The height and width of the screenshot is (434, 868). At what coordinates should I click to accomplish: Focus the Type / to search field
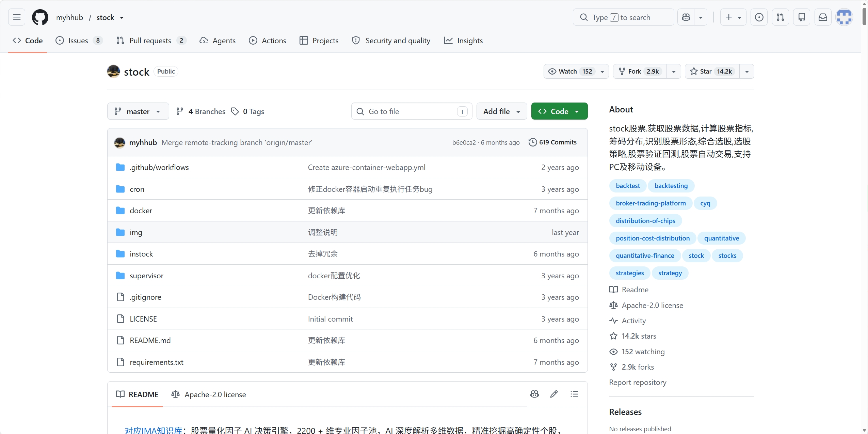tap(624, 17)
